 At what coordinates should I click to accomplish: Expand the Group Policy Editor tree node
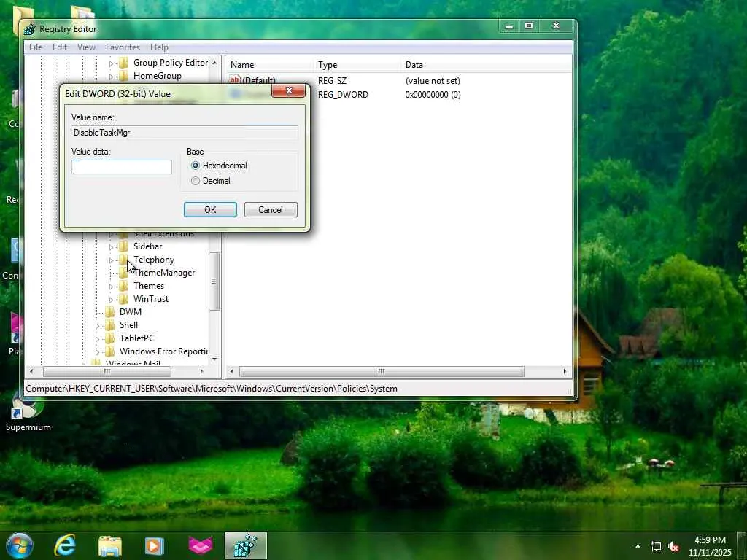pos(111,63)
